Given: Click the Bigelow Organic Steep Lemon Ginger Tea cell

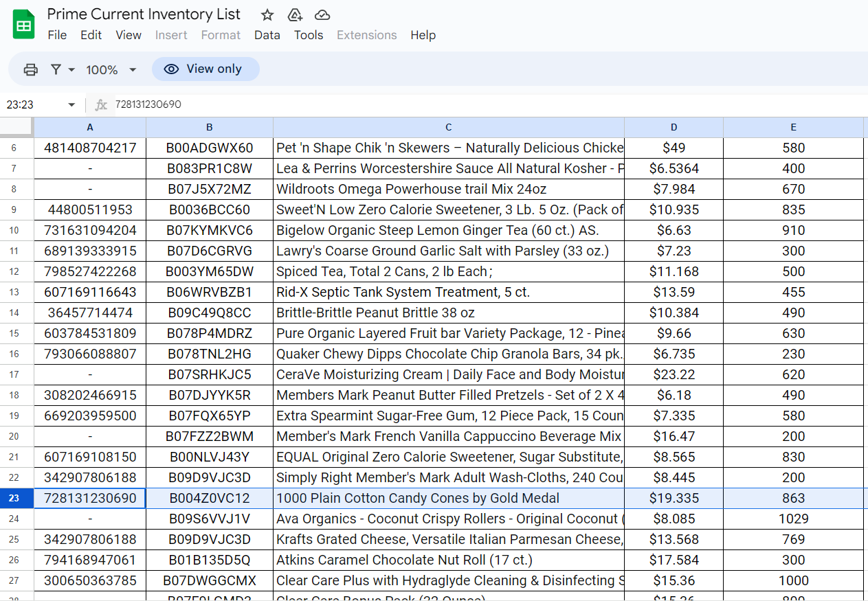Looking at the screenshot, I should pyautogui.click(x=449, y=230).
